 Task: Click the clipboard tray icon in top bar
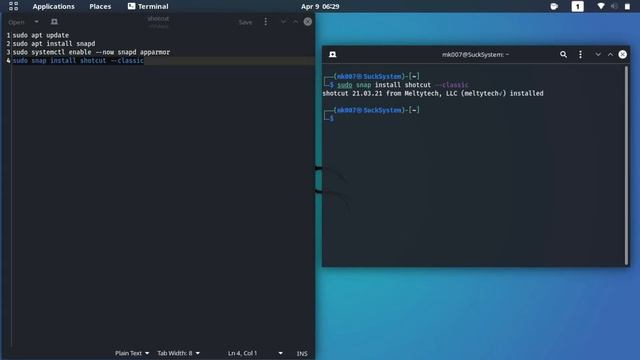[554, 6]
